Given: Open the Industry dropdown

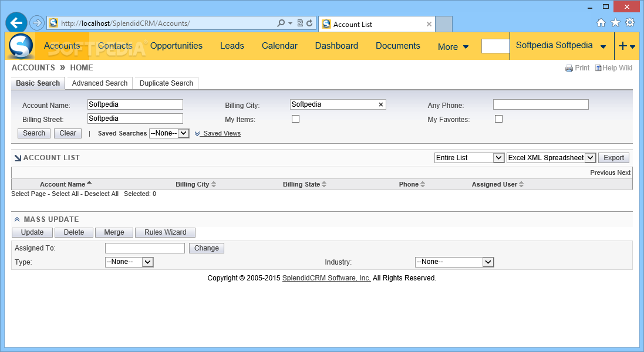Looking at the screenshot, I should 454,262.
